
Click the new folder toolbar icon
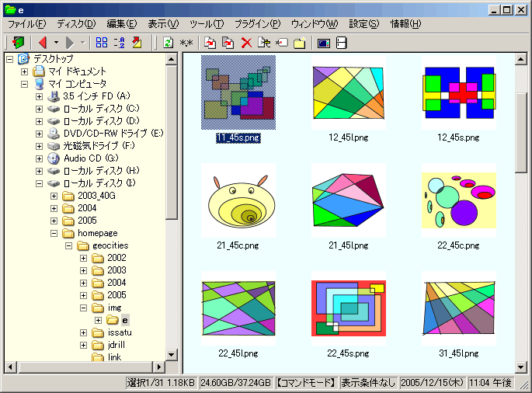300,43
